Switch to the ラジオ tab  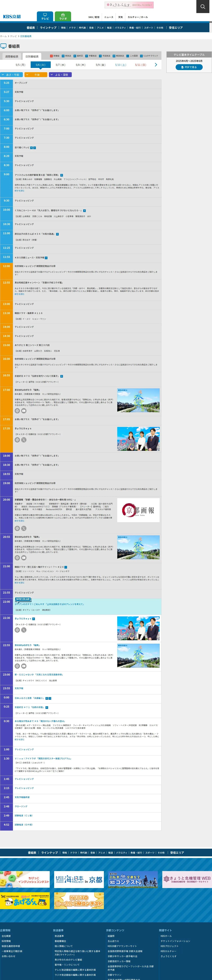click(63, 16)
